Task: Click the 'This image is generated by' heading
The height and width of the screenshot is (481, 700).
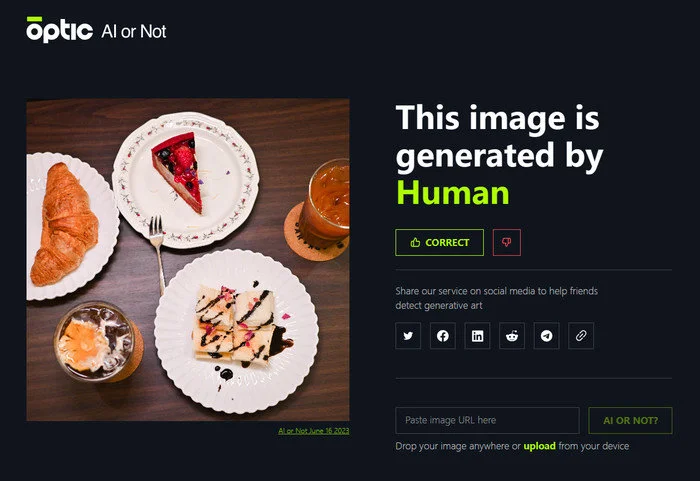Action: click(499, 137)
